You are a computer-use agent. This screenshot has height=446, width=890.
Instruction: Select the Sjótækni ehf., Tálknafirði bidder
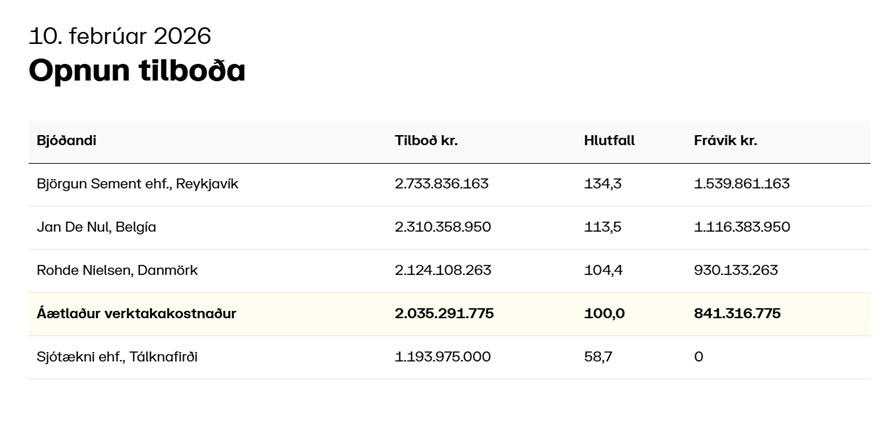(x=117, y=357)
